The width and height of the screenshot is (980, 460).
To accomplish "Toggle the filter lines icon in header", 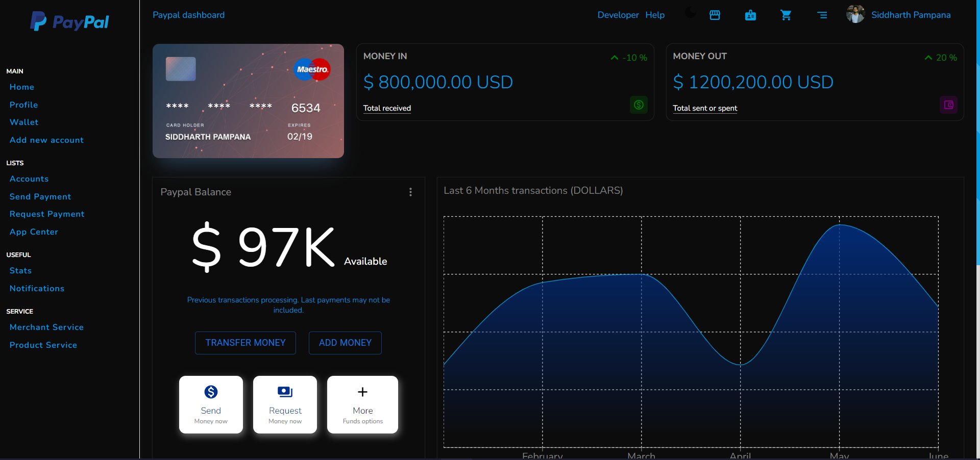I will click(x=822, y=15).
